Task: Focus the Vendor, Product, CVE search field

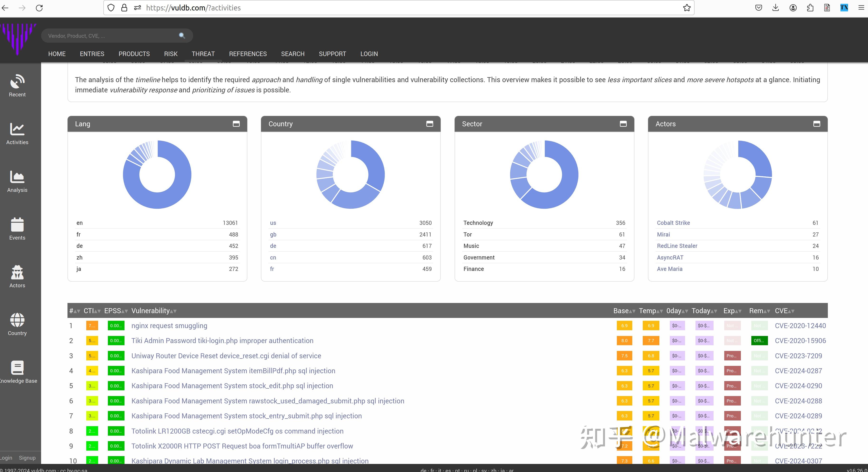Action: 111,36
